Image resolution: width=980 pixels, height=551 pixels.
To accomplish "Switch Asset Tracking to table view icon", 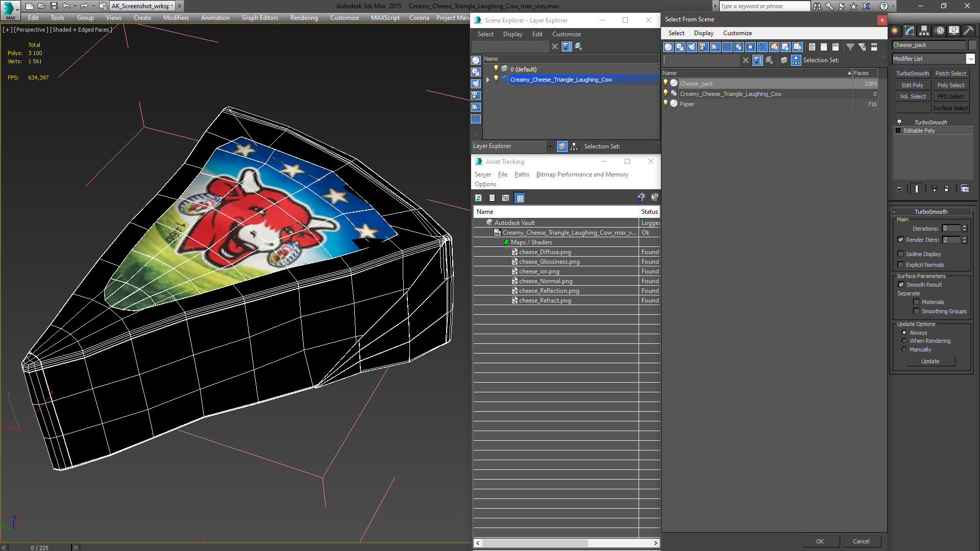I will (x=520, y=198).
